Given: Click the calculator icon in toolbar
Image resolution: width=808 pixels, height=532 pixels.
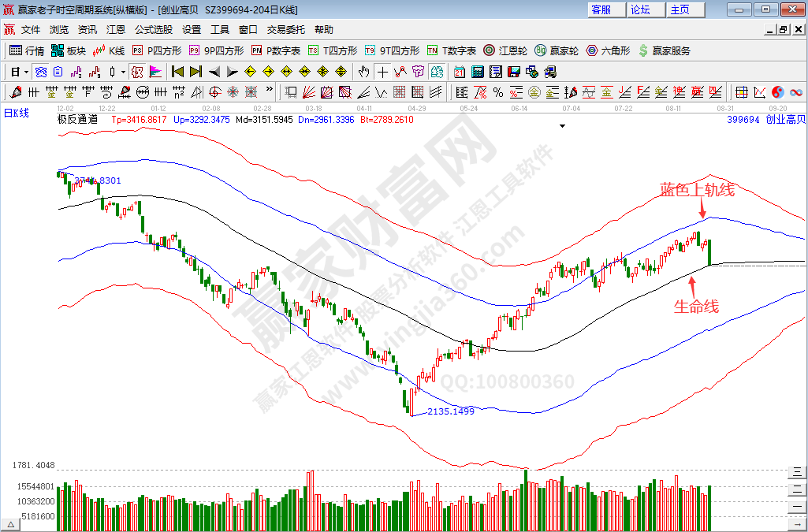Looking at the screenshot, I should click(478, 72).
